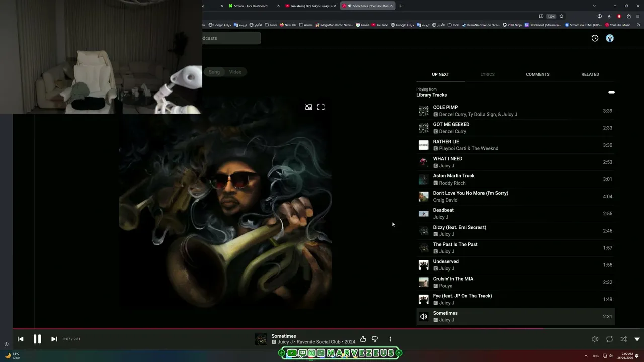Open the COMMENTS tab
This screenshot has height=362, width=644.
coord(538,74)
